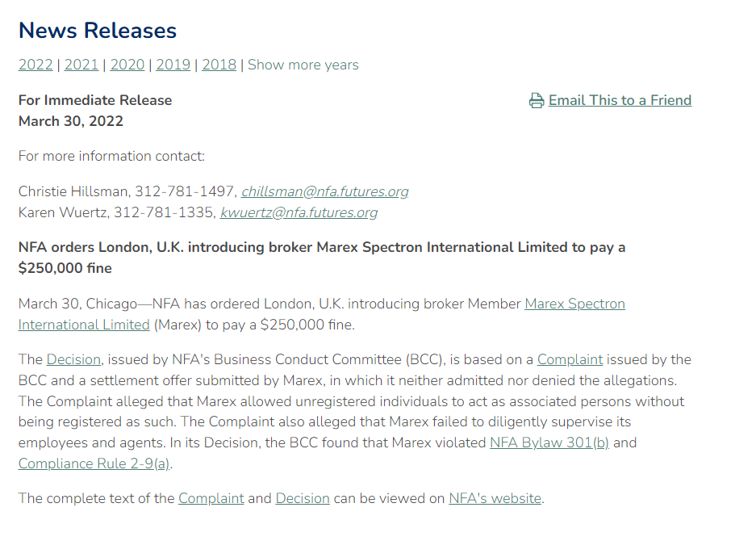Click kwuertz@nfa.futures.org email link
This screenshot has width=756, height=541.
tap(299, 213)
